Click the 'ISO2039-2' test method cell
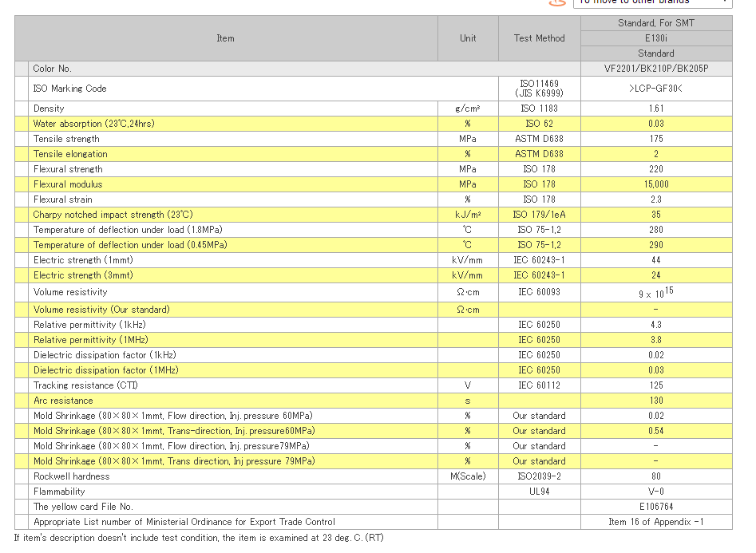Image resolution: width=756 pixels, height=553 pixels. [539, 476]
